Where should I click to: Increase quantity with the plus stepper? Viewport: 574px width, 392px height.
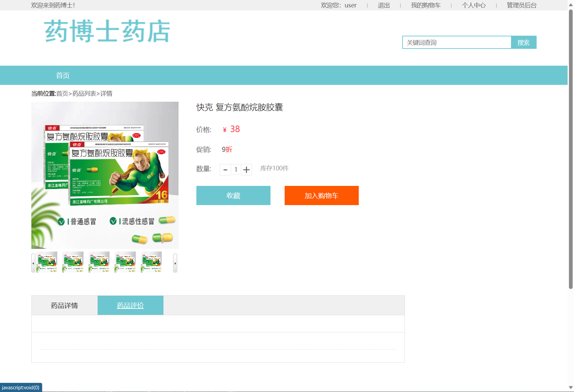point(246,169)
